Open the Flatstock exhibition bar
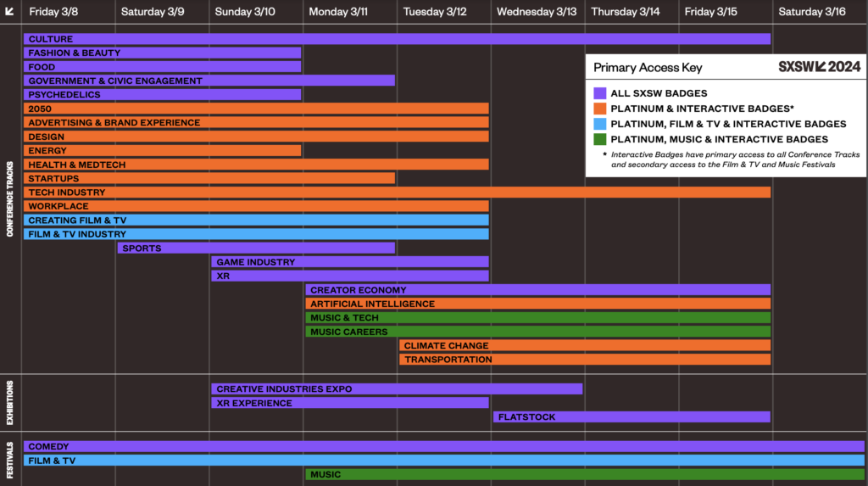 point(632,417)
